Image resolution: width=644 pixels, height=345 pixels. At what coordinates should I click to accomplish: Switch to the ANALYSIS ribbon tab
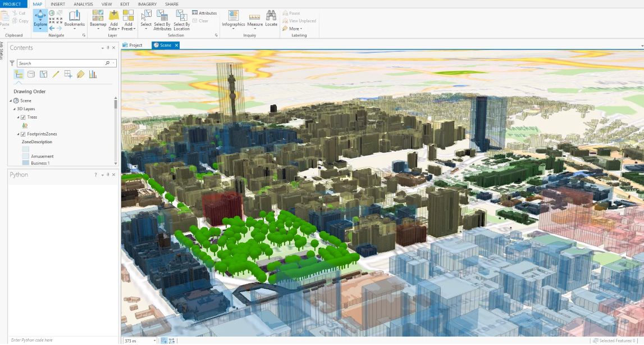[x=83, y=4]
